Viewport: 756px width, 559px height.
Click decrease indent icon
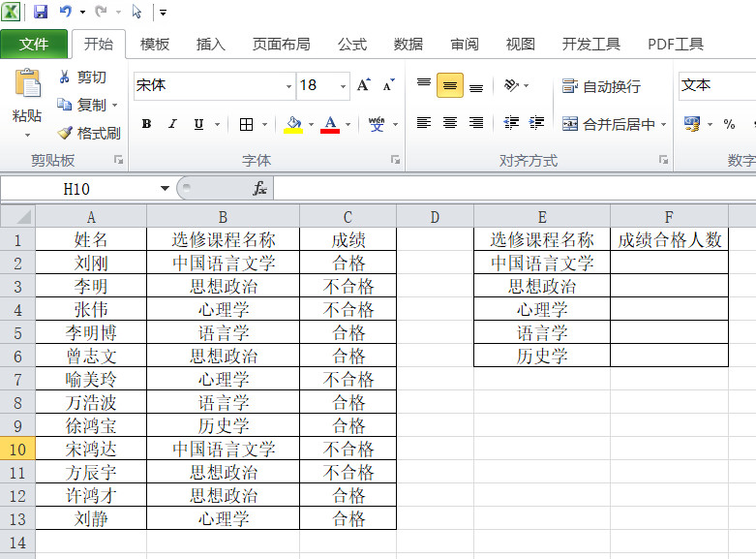511,123
